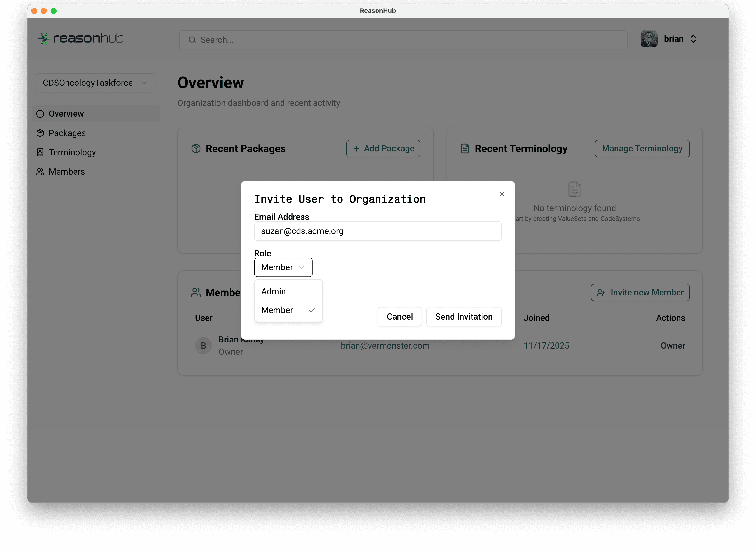Click the Packages cube icon in sidebar

(40, 133)
